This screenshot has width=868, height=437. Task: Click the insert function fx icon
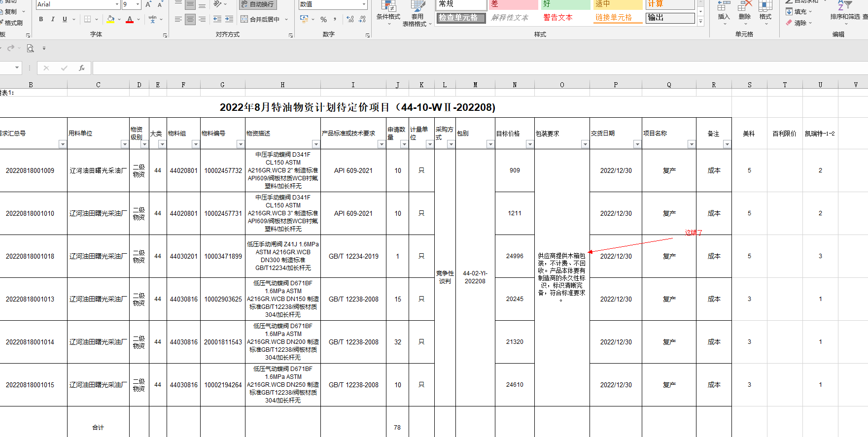tap(82, 68)
